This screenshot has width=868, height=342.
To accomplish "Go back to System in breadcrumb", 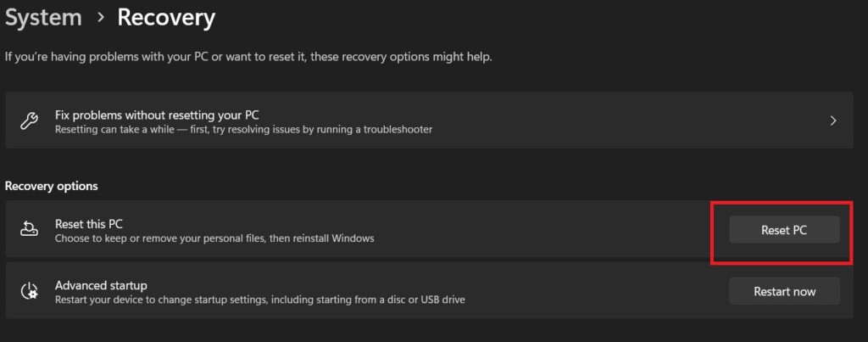I will click(x=42, y=17).
